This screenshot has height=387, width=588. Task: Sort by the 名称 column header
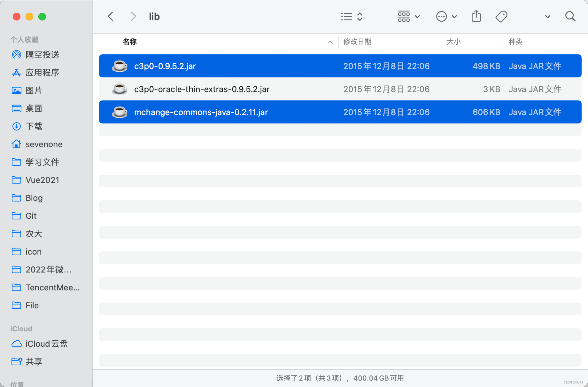click(130, 42)
